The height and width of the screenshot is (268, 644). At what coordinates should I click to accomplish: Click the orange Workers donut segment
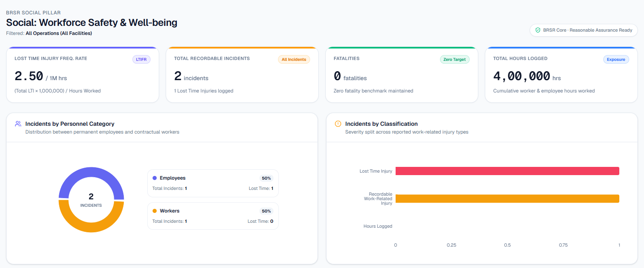pos(91,228)
